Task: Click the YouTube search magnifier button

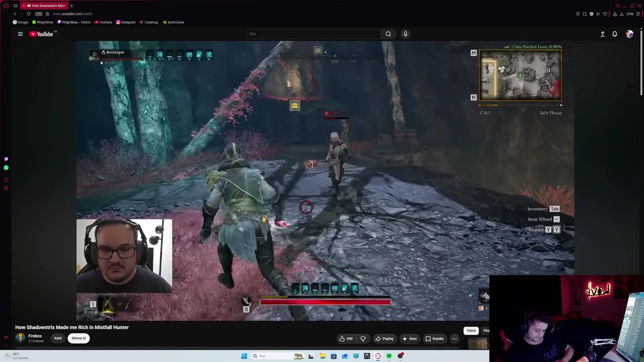Action: (388, 34)
